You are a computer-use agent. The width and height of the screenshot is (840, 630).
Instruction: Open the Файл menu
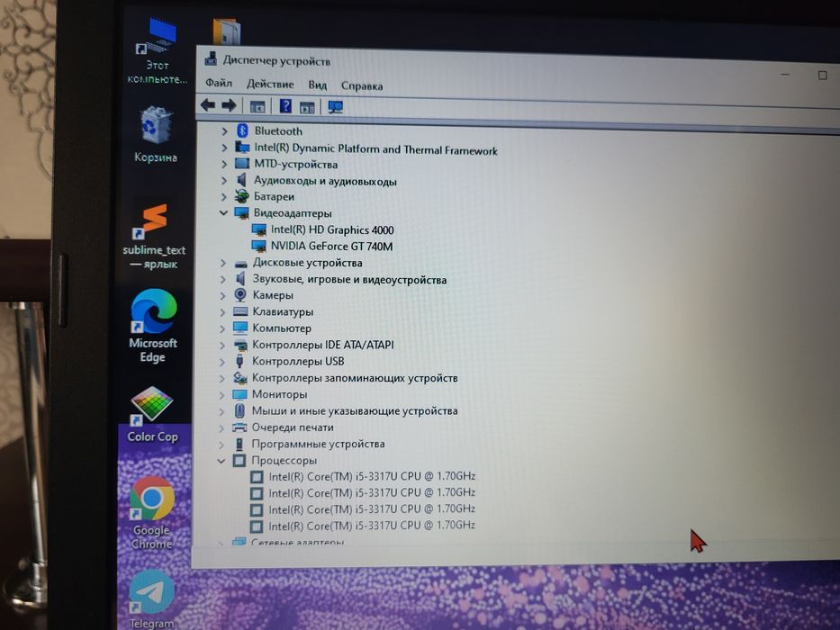coord(219,83)
